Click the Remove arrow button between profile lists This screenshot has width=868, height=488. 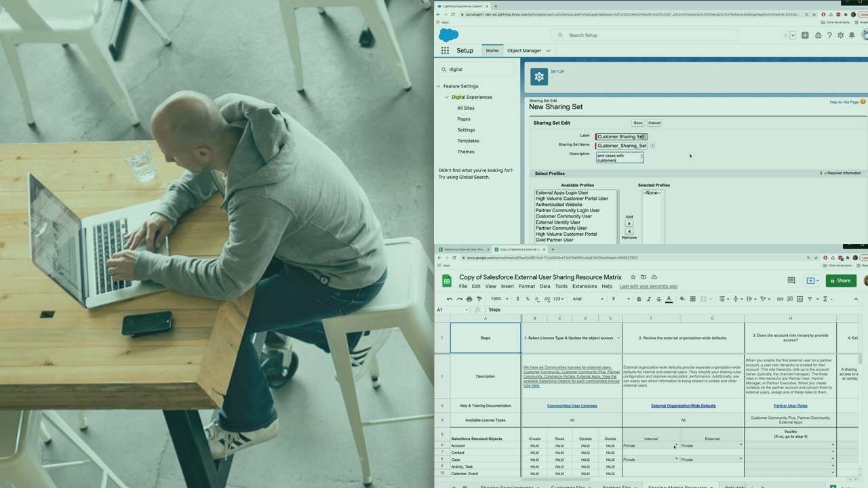pyautogui.click(x=629, y=231)
